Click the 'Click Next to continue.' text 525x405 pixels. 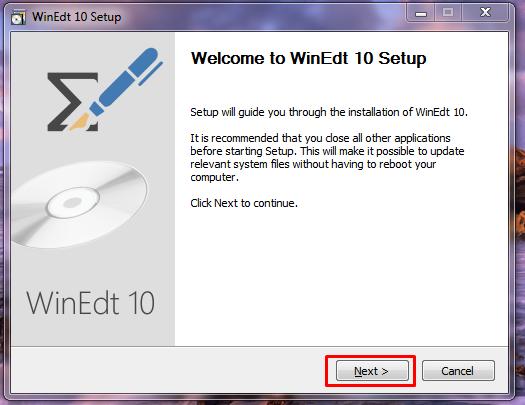(244, 203)
